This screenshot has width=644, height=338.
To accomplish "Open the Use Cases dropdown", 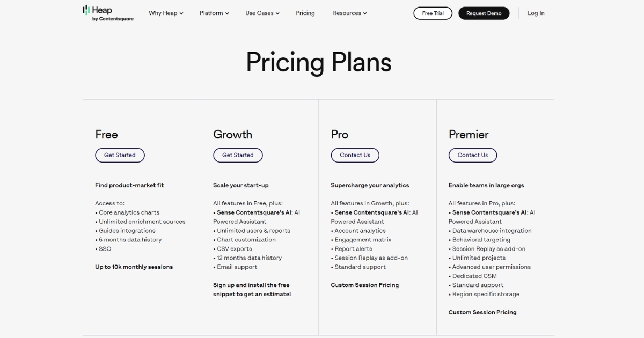I will [x=262, y=13].
